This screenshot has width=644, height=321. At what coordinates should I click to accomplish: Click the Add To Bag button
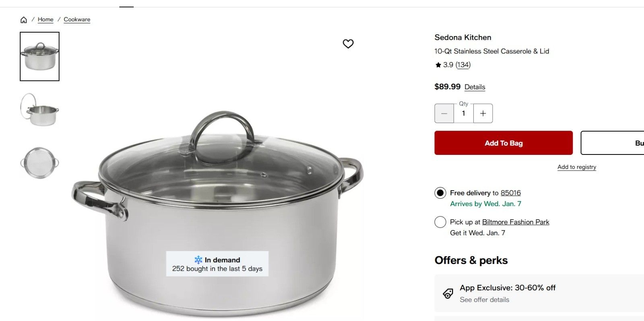pyautogui.click(x=503, y=143)
